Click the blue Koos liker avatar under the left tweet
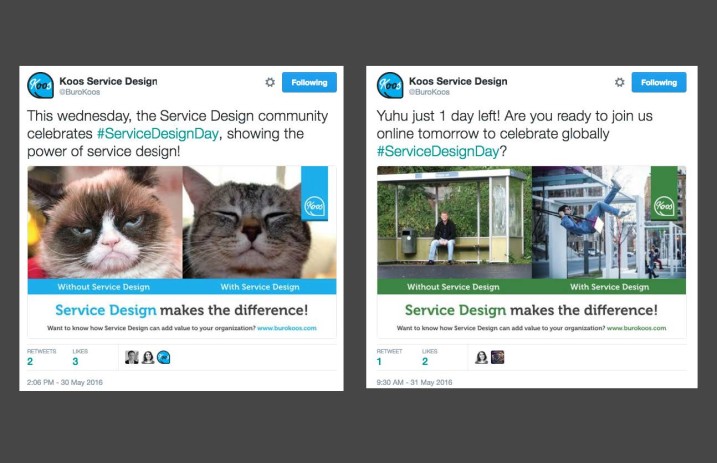The image size is (717, 463). [163, 357]
